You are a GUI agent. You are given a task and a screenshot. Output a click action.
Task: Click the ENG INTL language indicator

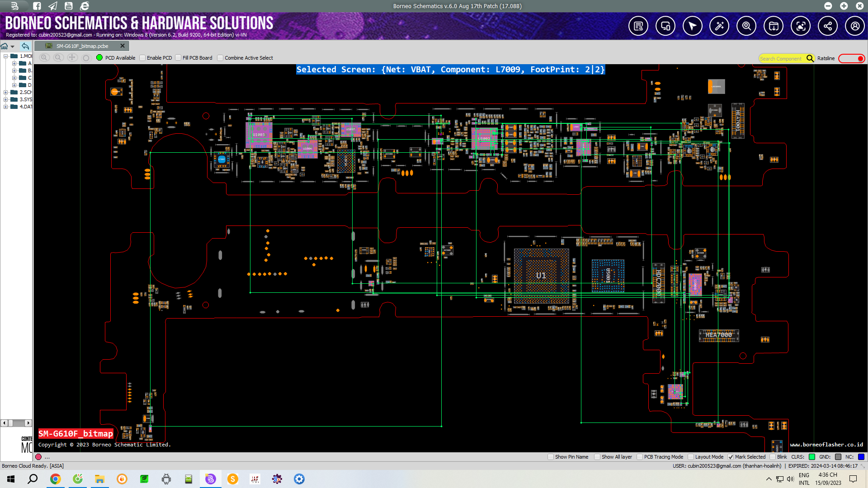coord(804,479)
